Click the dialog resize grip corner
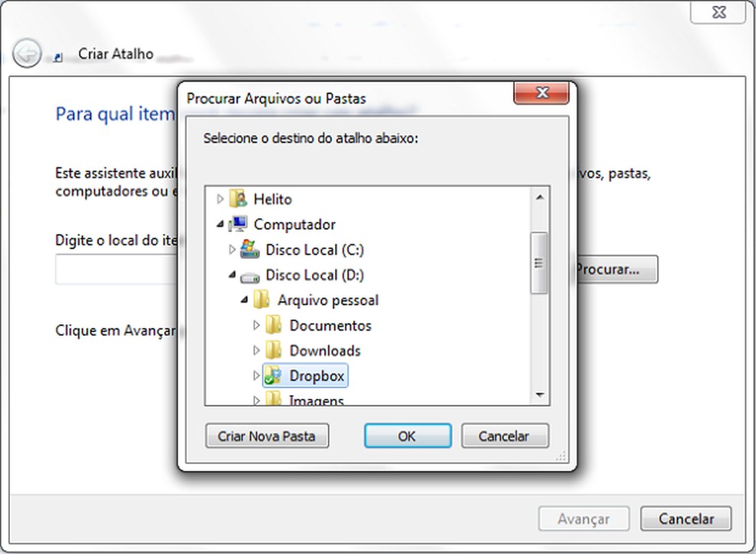Image resolution: width=756 pixels, height=554 pixels. [561, 456]
